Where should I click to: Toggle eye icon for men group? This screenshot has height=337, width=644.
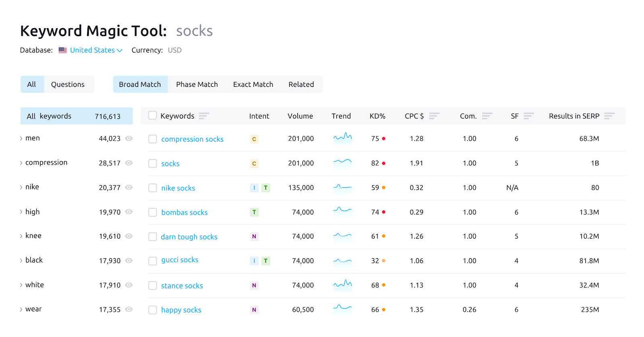[129, 138]
